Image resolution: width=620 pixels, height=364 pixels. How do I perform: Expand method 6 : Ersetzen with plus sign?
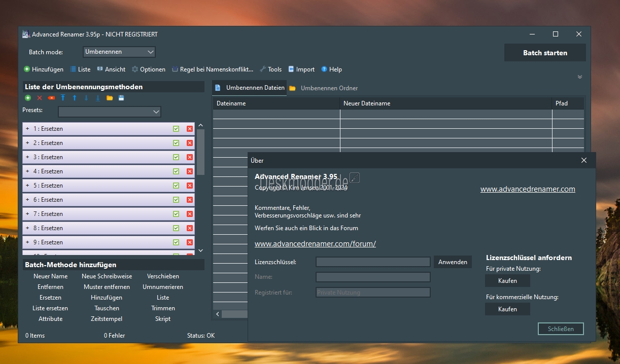pos(27,200)
